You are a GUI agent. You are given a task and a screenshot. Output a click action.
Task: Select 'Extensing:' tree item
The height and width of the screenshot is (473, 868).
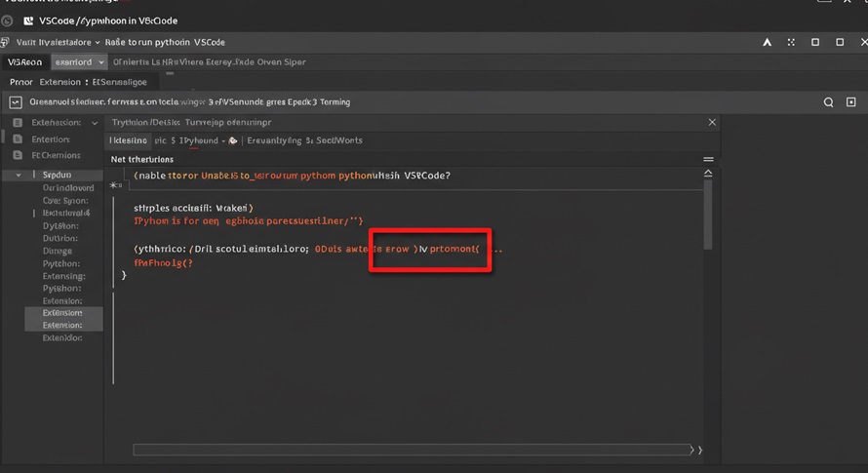[x=64, y=276]
